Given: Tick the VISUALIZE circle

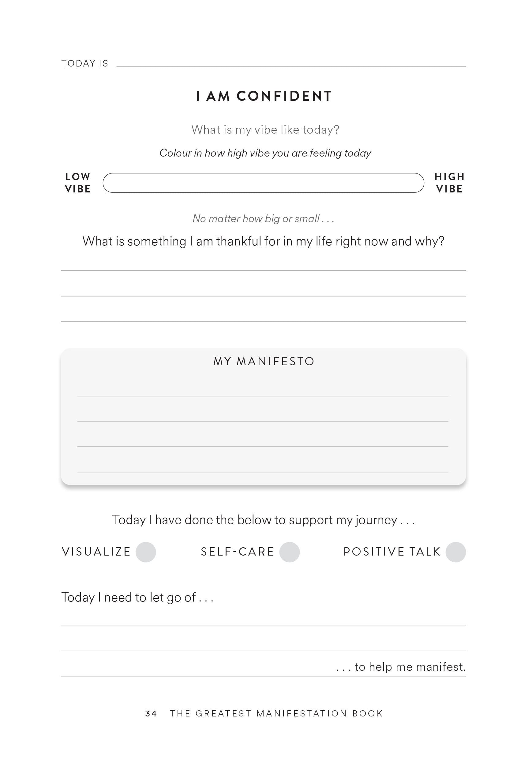Looking at the screenshot, I should (x=146, y=552).
